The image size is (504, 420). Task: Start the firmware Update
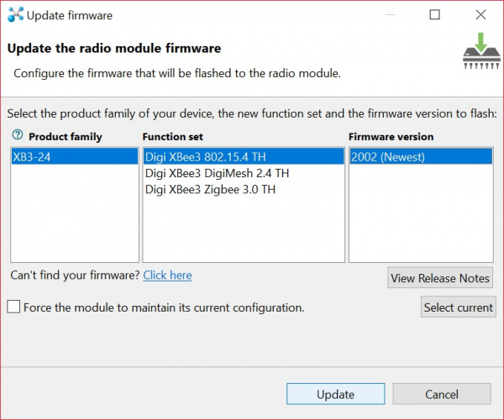pyautogui.click(x=335, y=394)
